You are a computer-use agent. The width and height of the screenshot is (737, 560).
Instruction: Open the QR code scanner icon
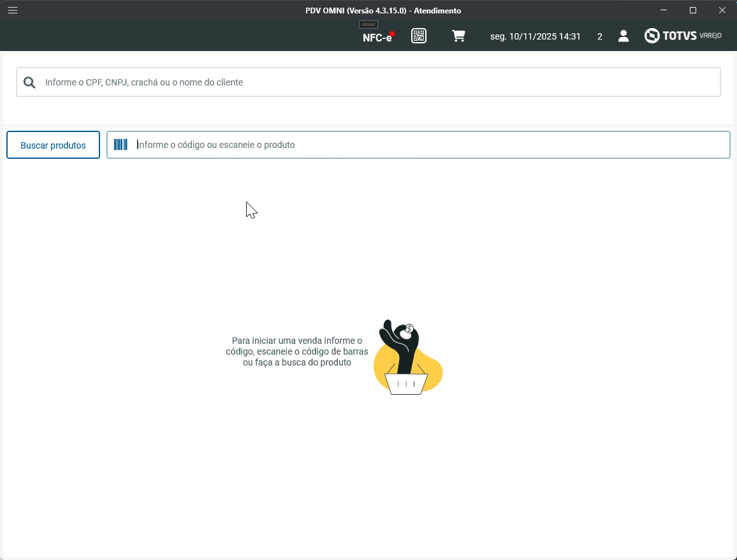[x=419, y=36]
